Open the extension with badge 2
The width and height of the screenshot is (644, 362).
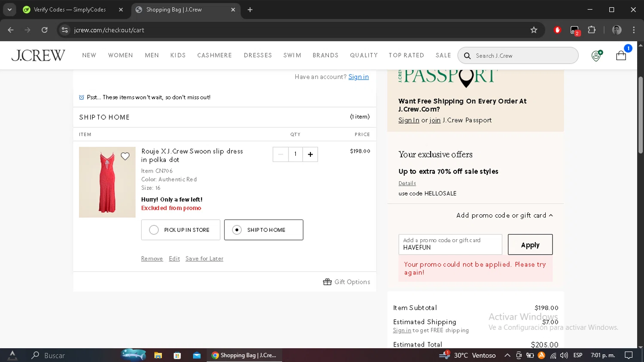(574, 30)
